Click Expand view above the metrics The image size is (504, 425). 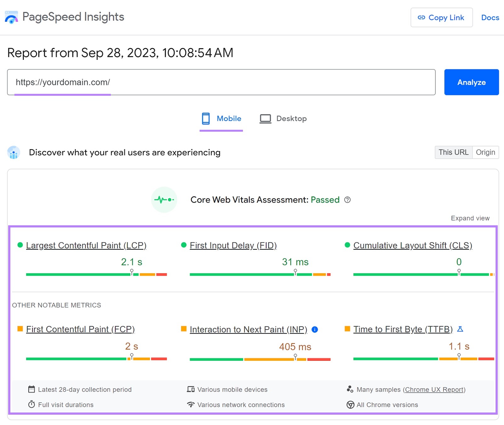(470, 218)
